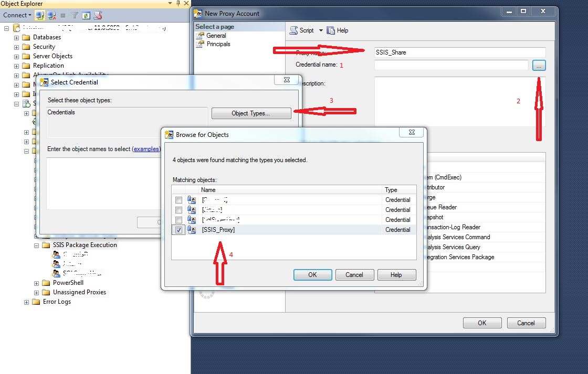588x374 pixels.
Task: Select the Server Objects tree item
Action: (52, 56)
